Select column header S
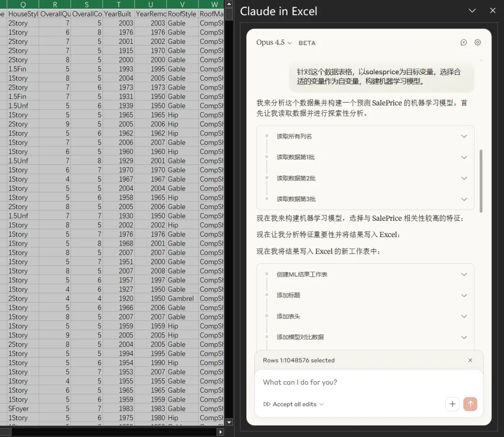Screen dimensions: 504x437 pos(87,5)
